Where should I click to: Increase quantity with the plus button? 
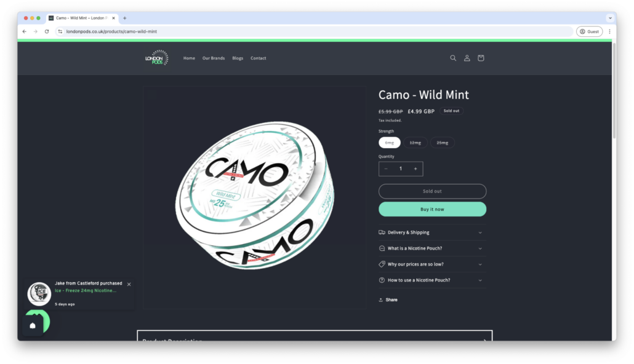415,169
